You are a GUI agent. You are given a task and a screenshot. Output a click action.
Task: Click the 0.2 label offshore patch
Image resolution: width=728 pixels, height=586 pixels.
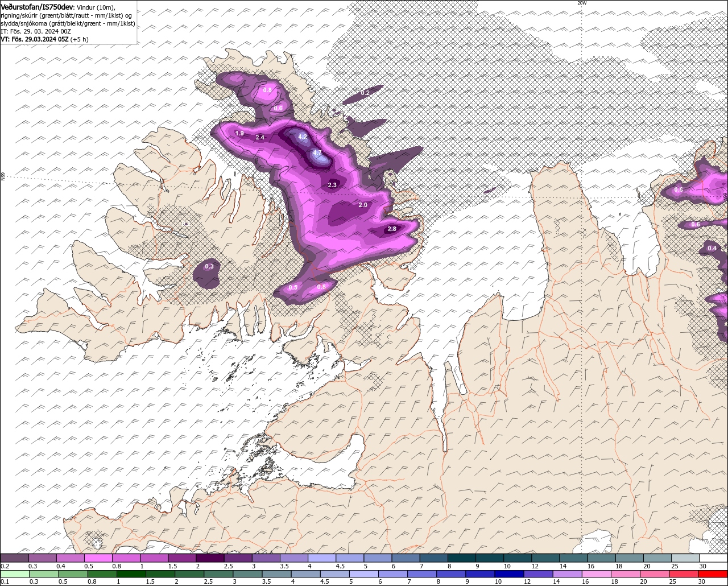(x=365, y=93)
